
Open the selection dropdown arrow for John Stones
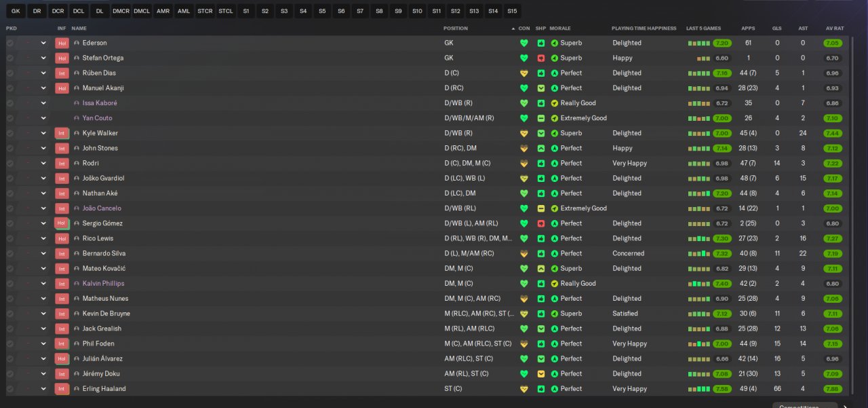point(43,148)
